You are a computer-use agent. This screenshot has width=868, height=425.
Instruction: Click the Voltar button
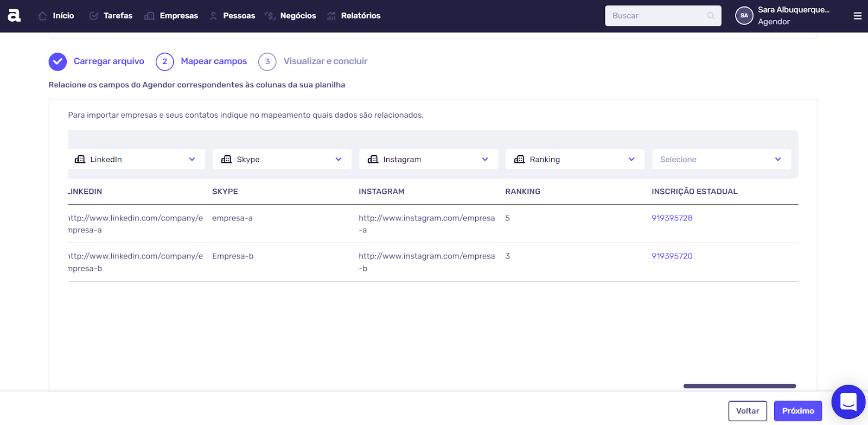coord(748,411)
